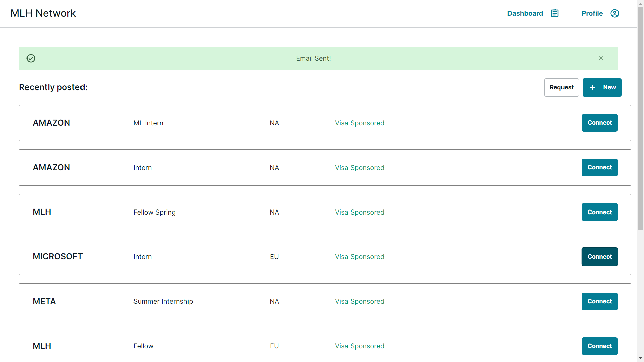This screenshot has height=362, width=644.
Task: Click the Dashboard clipboard icon
Action: click(x=555, y=13)
